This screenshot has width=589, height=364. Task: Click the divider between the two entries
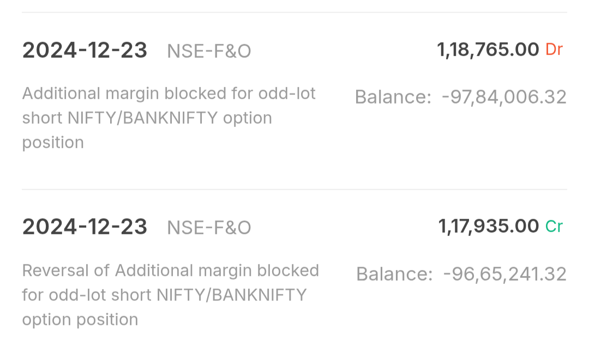click(294, 190)
